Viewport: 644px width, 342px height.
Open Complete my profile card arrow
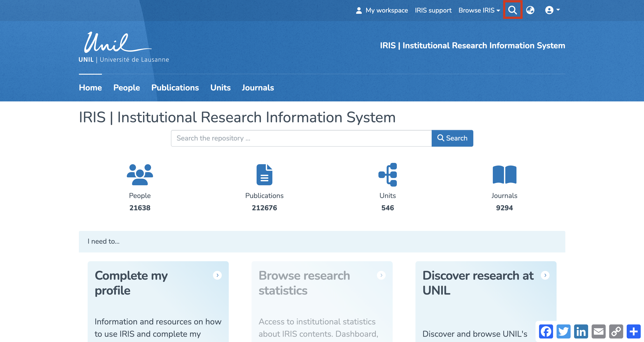tap(217, 275)
